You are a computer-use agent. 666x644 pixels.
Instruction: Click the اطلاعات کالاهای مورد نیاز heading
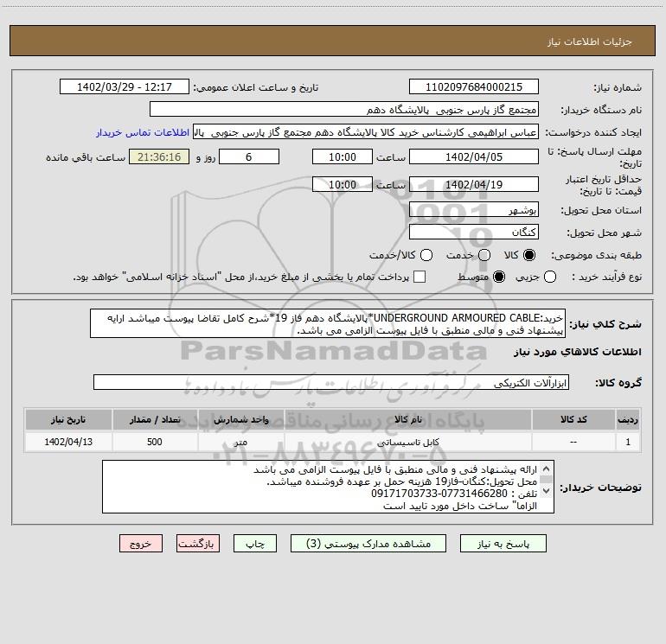click(578, 352)
